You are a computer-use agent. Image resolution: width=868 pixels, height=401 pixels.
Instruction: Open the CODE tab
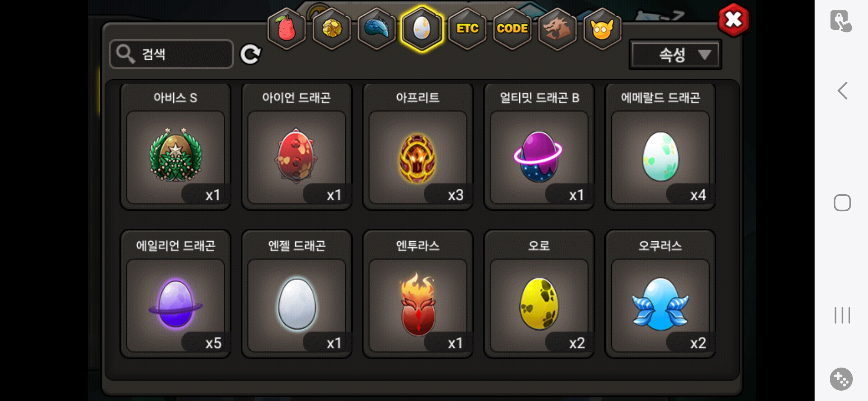512,29
